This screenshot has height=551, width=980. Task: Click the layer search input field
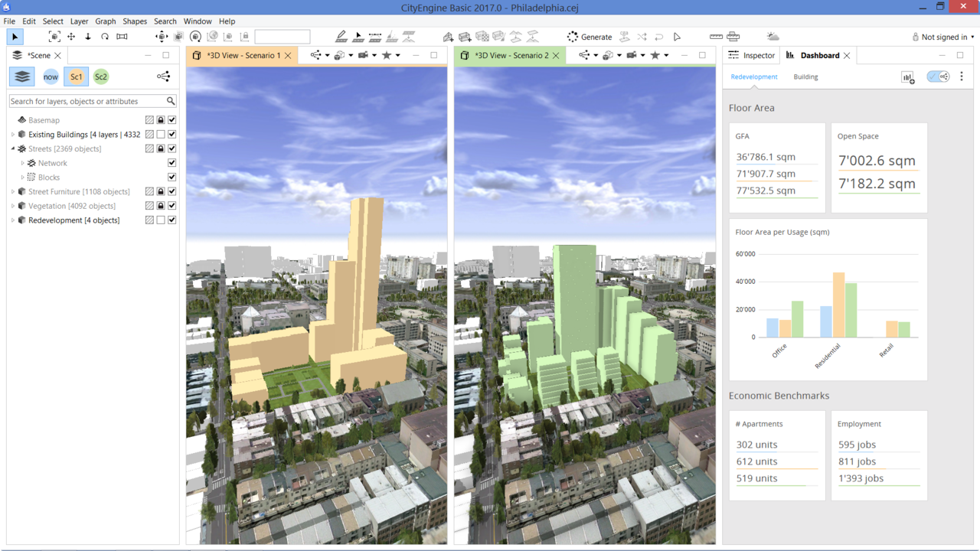[87, 101]
